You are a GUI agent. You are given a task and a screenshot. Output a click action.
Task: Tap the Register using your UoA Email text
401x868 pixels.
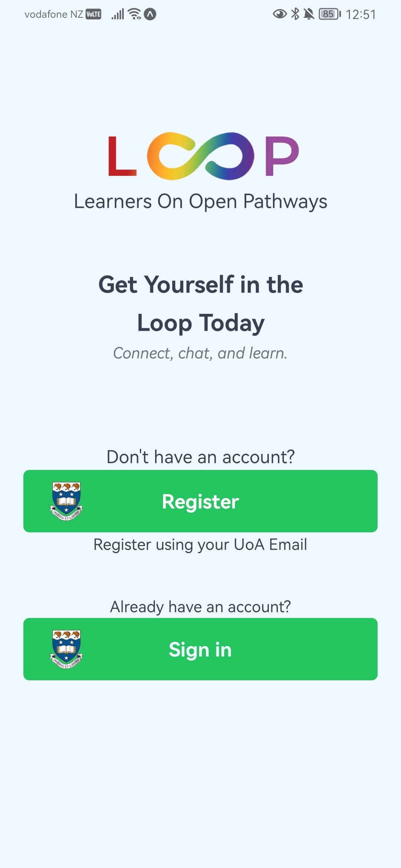coord(200,545)
